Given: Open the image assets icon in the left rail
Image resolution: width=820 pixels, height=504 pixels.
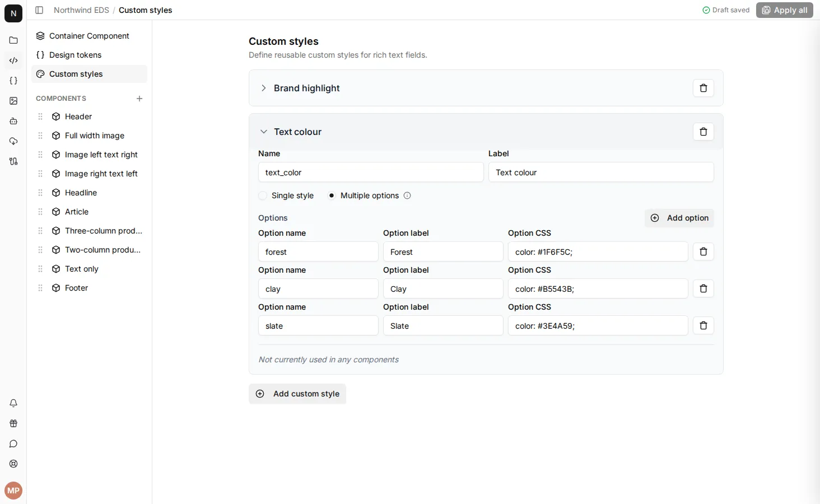Looking at the screenshot, I should [x=13, y=101].
